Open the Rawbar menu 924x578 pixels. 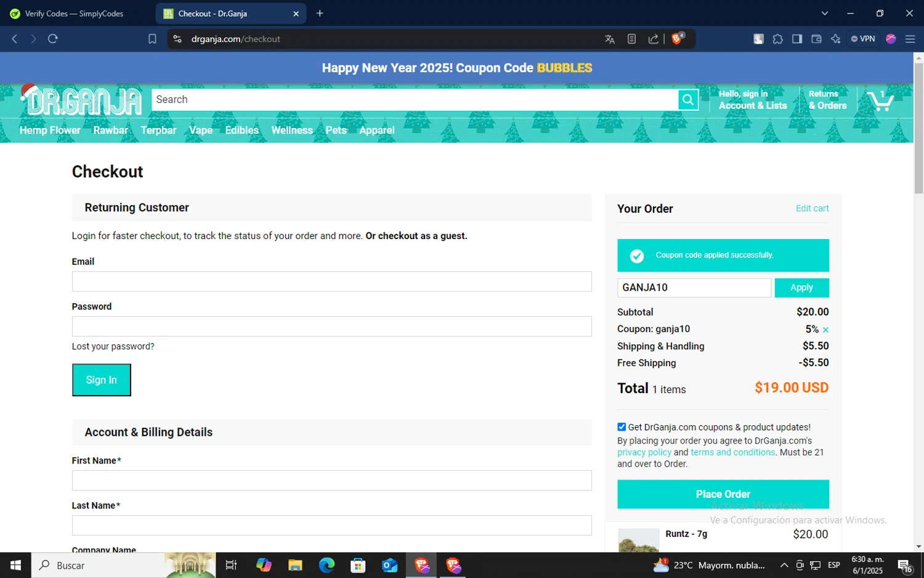(111, 130)
